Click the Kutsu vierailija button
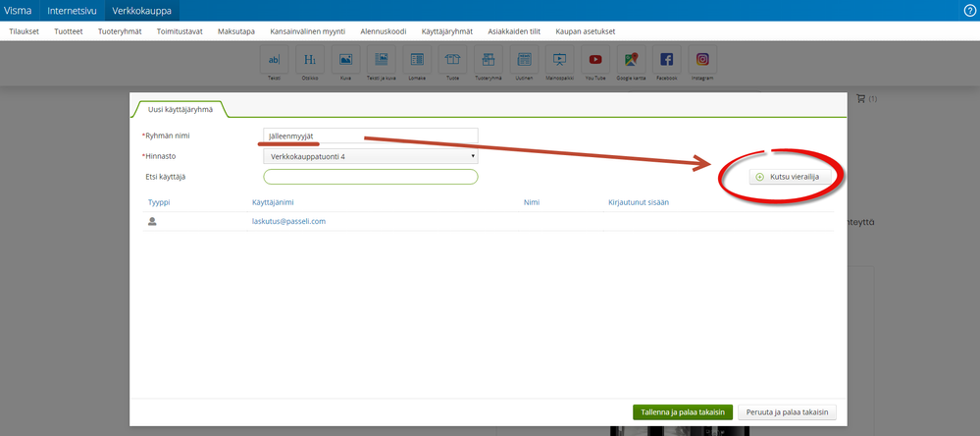 click(790, 177)
